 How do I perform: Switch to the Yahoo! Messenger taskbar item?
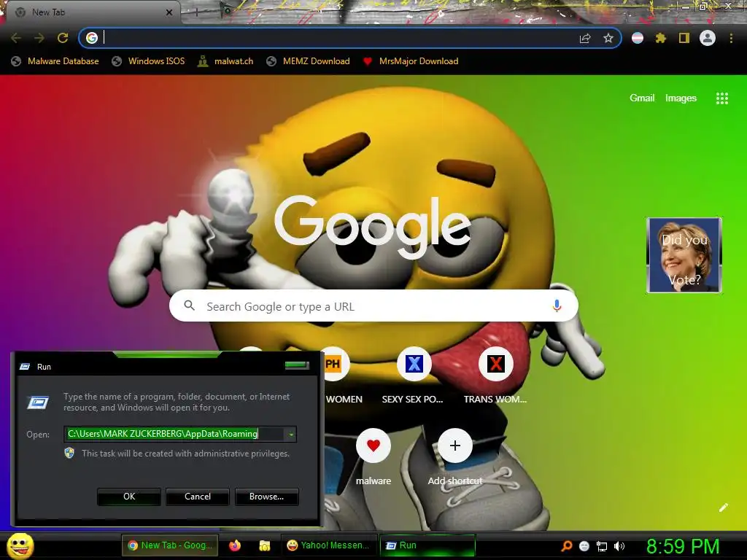coord(329,545)
